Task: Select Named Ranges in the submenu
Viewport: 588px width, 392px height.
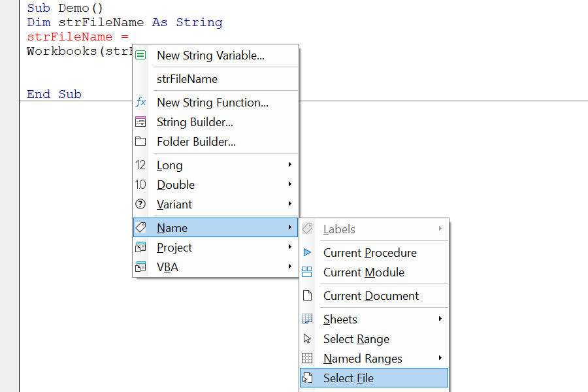Action: [374, 358]
